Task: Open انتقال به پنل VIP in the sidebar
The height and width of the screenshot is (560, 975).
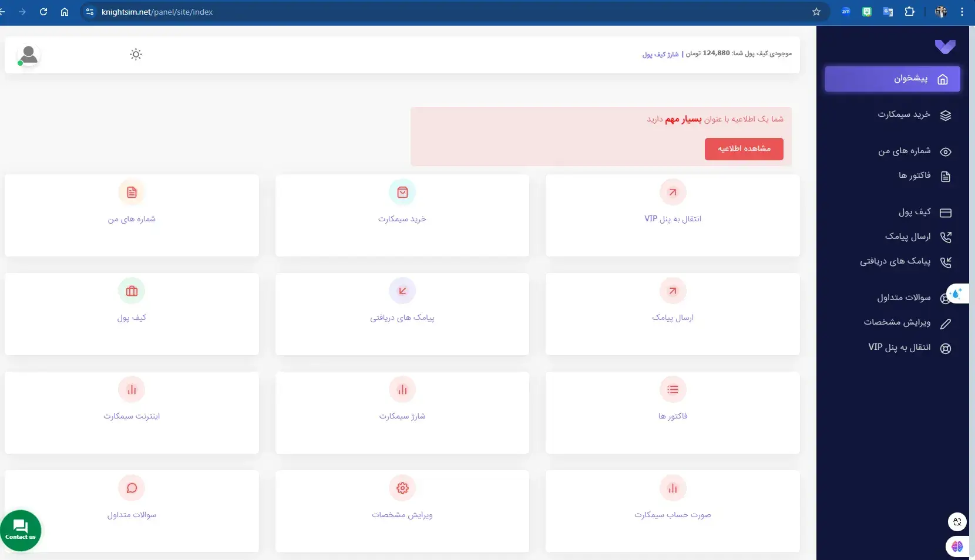Action: point(899,347)
